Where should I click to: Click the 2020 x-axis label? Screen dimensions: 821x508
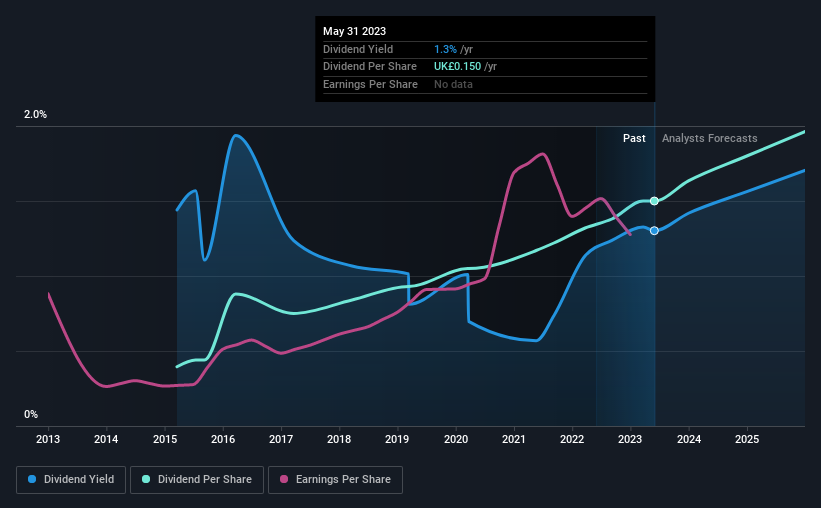coord(456,439)
